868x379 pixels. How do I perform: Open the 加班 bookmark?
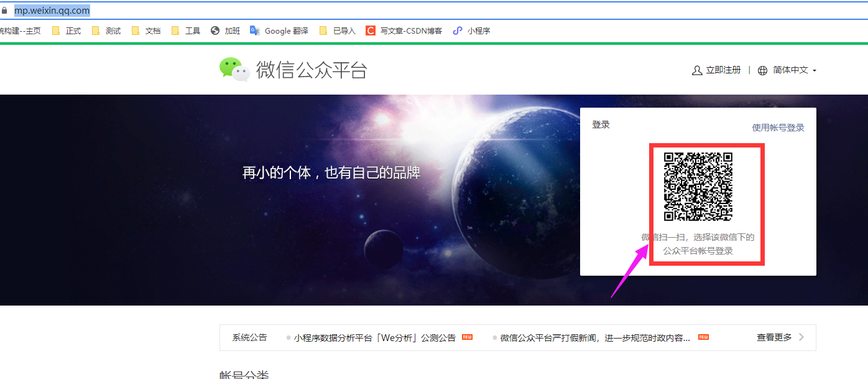pos(226,30)
